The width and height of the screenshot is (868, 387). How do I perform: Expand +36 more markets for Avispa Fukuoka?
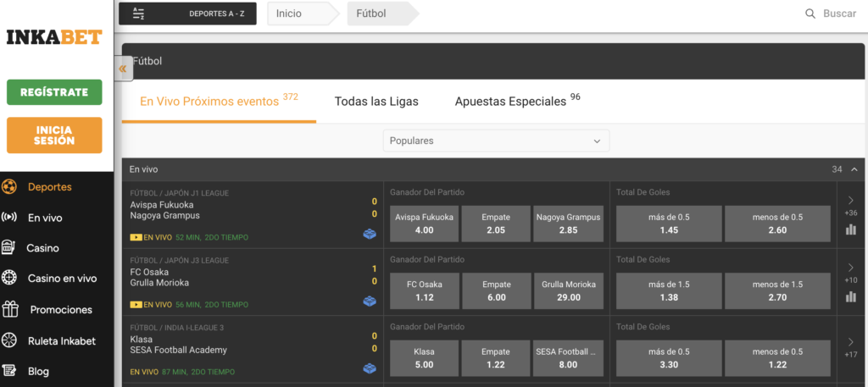[851, 207]
